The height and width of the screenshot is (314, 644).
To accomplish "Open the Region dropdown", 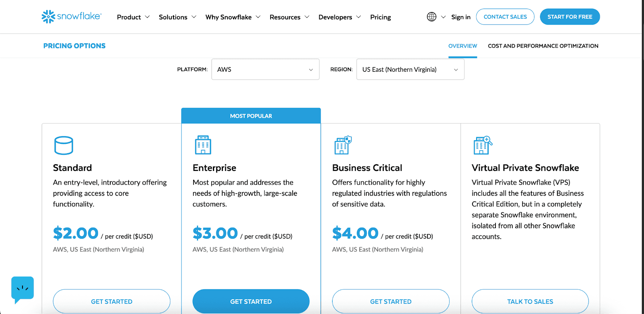I will 410,69.
